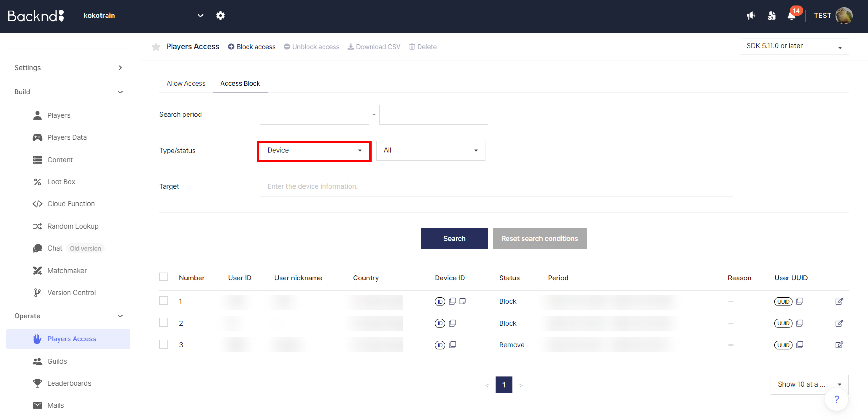Click the search period end date field
Screen dimensions: 868x420
[x=434, y=115]
